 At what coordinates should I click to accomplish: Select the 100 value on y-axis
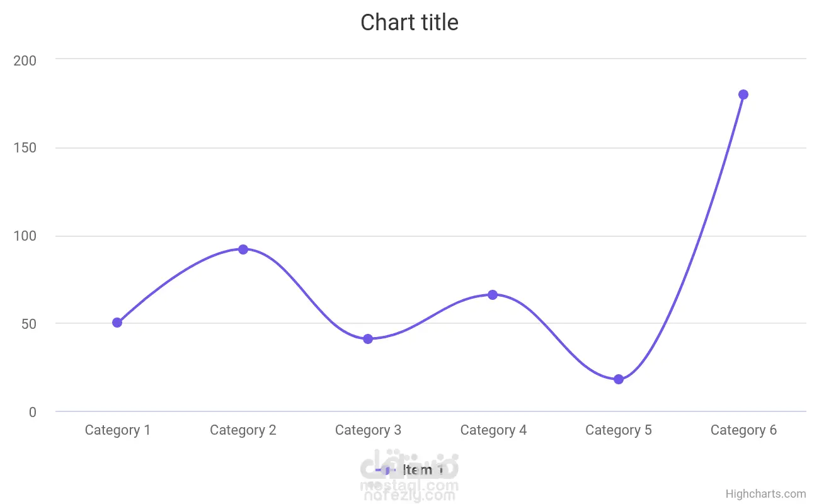point(25,236)
